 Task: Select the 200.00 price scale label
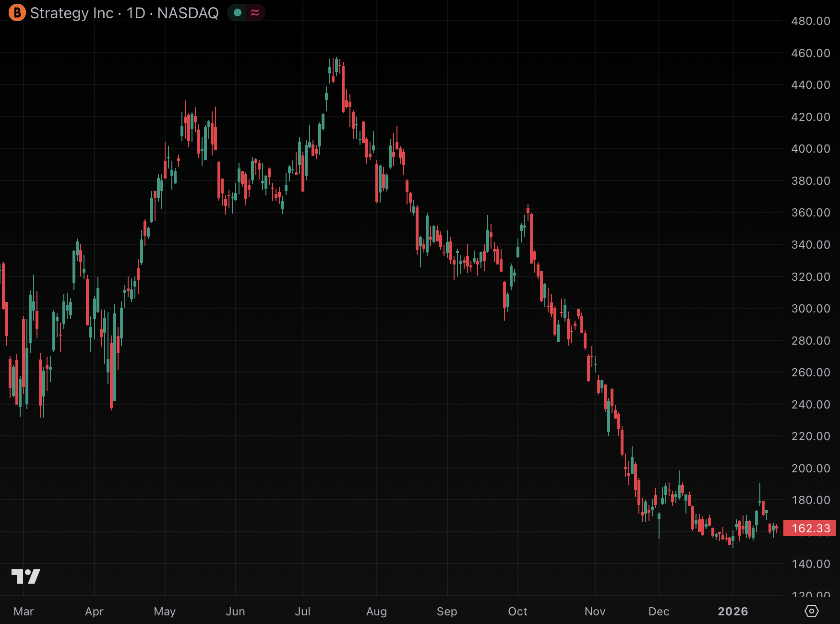click(810, 468)
